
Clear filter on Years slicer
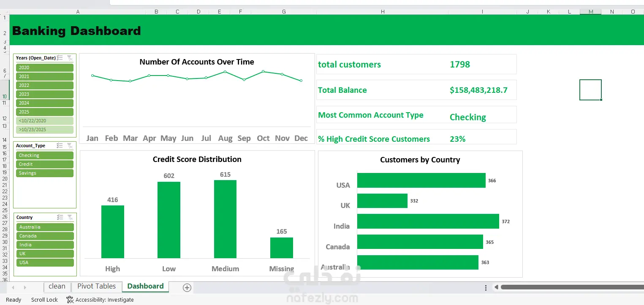(x=70, y=58)
